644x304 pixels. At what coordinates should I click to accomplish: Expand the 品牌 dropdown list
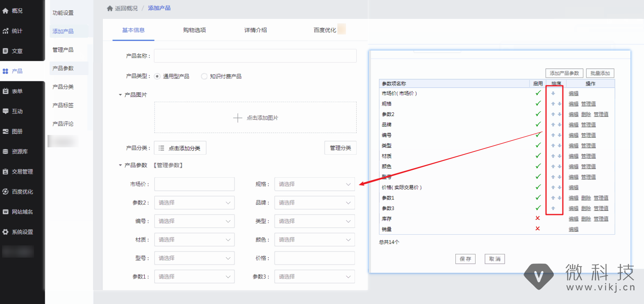click(314, 203)
